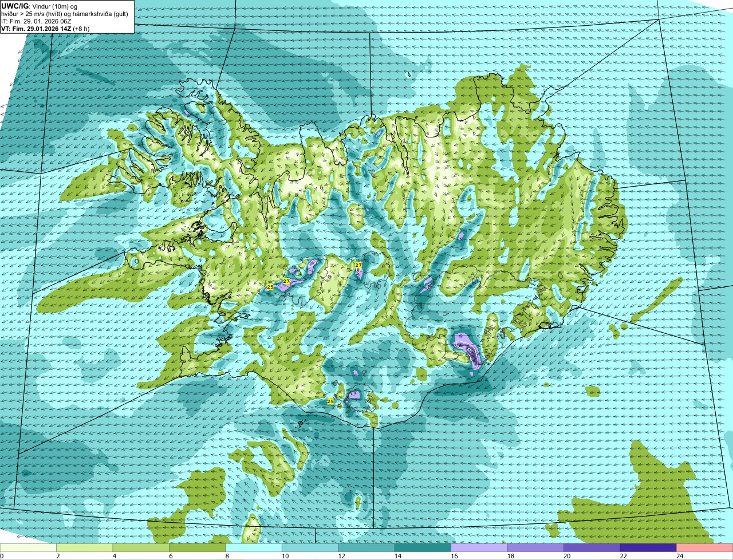Click the 14–16 m/s dark teal swatch
The height and width of the screenshot is (560, 733).
(x=423, y=547)
